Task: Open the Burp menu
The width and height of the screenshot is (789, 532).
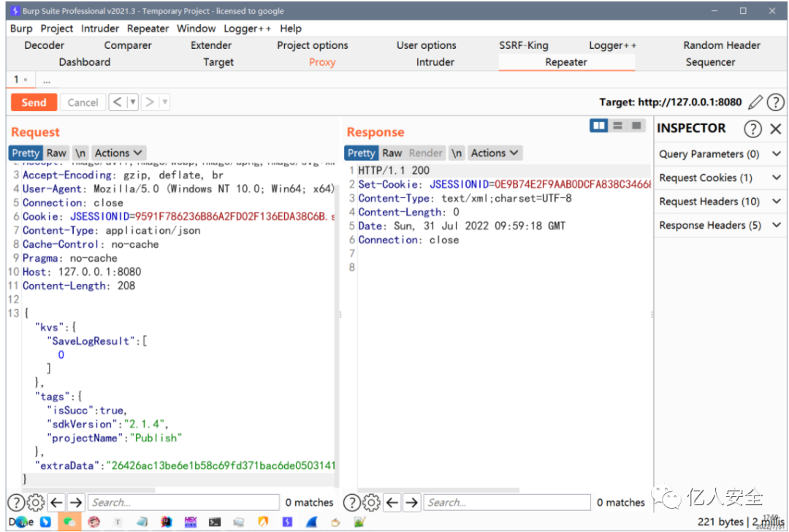Action: 21,28
